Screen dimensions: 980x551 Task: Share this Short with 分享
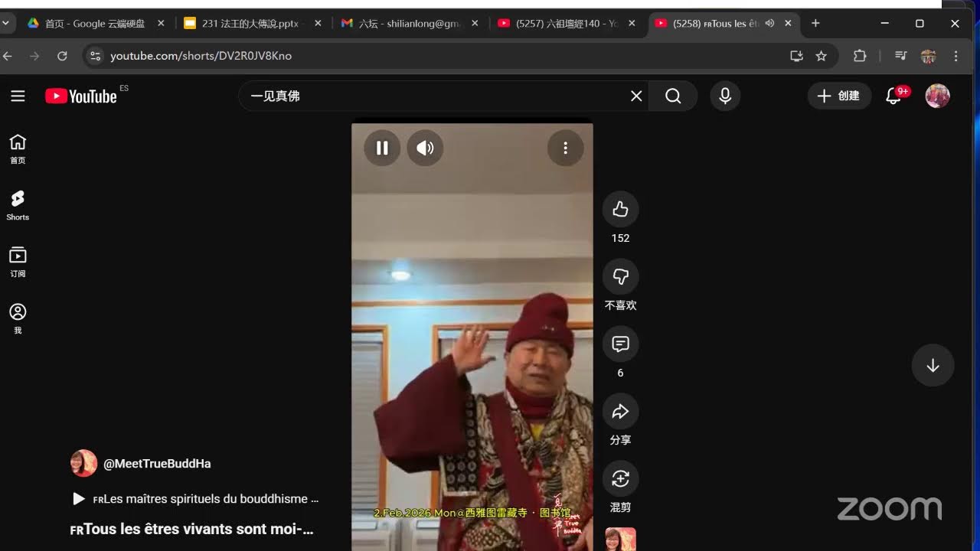tap(620, 411)
